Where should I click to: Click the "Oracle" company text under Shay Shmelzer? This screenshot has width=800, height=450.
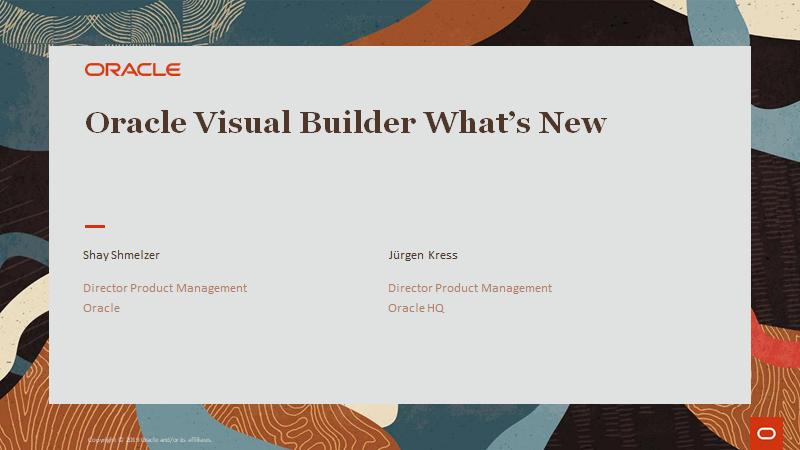click(101, 308)
